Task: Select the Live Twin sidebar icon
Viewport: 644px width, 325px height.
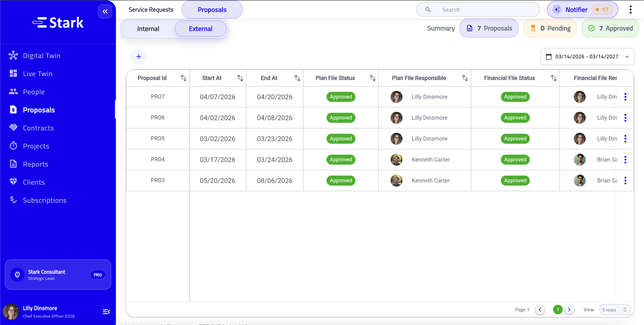Action: (13, 74)
